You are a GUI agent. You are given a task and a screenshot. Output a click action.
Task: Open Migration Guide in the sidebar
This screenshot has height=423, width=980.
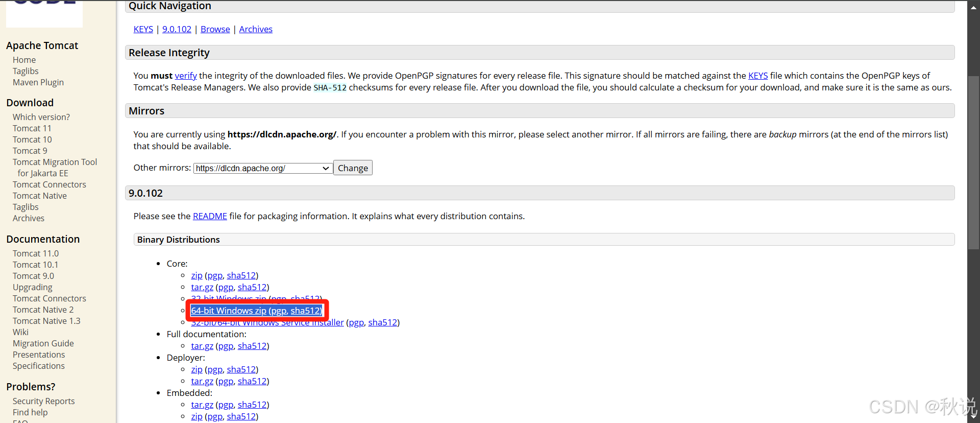43,343
